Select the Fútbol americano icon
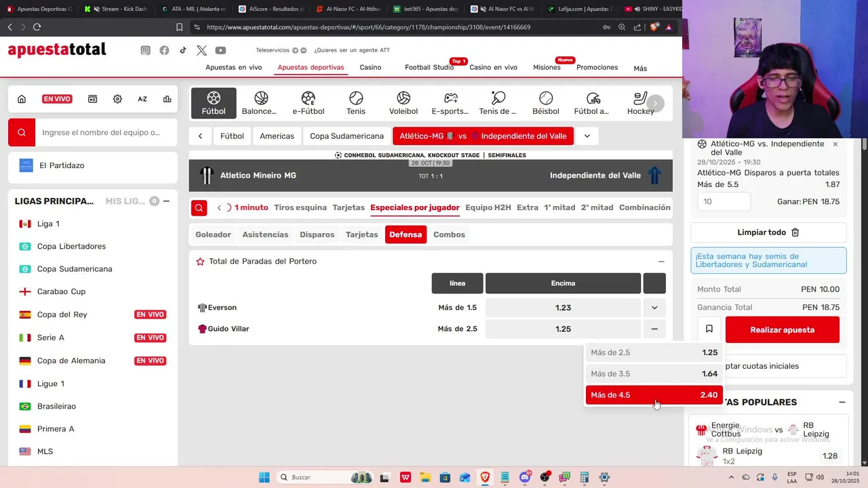 click(592, 103)
